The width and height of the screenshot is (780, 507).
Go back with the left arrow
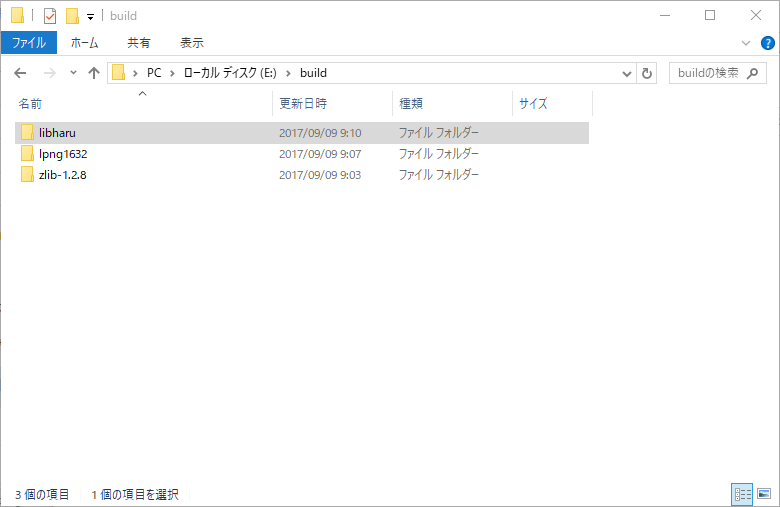coord(20,73)
